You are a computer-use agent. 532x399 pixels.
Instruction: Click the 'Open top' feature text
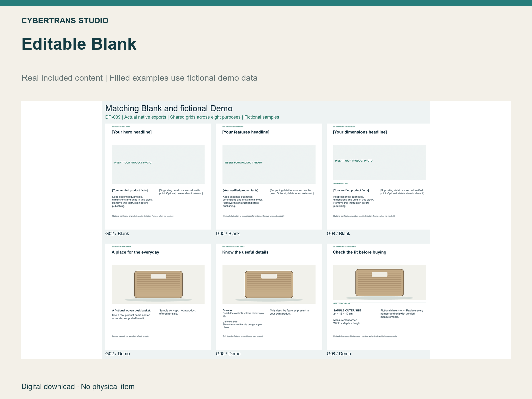228,310
